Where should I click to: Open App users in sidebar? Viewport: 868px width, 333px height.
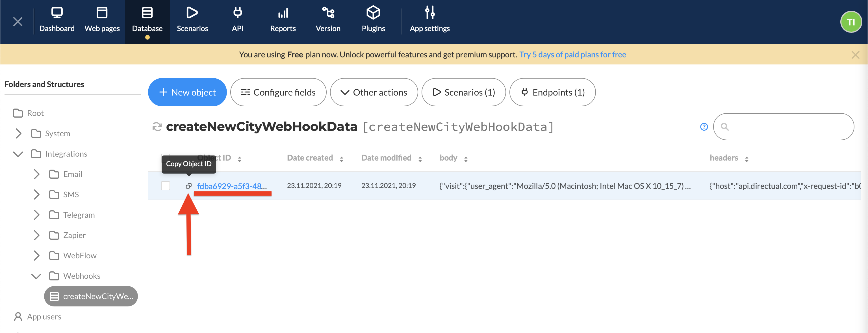point(37,317)
